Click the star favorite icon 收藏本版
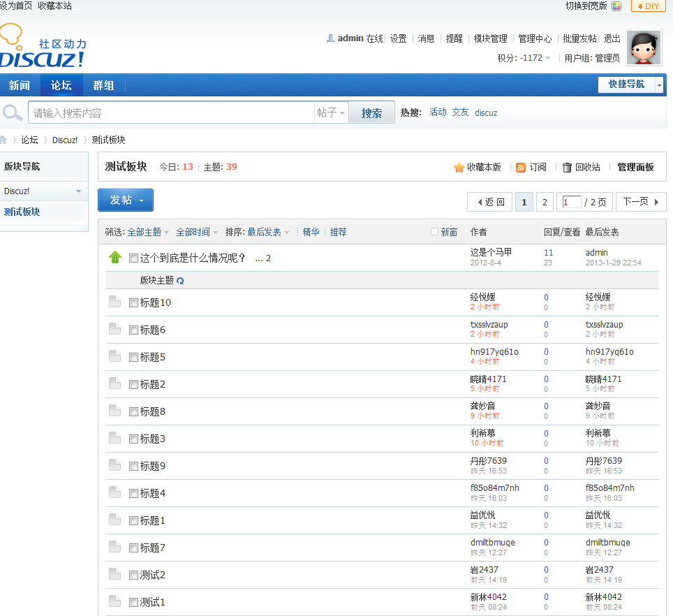This screenshot has width=673, height=616. 459,168
